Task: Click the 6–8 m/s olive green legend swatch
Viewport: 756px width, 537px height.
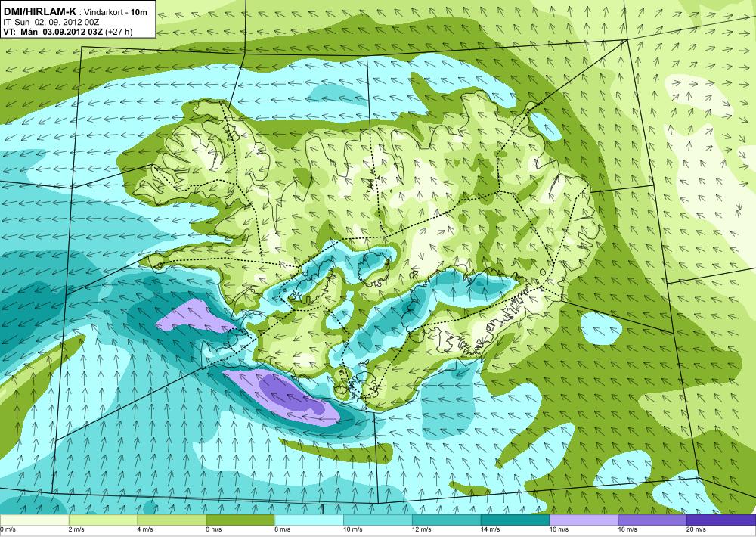Action: (240, 520)
